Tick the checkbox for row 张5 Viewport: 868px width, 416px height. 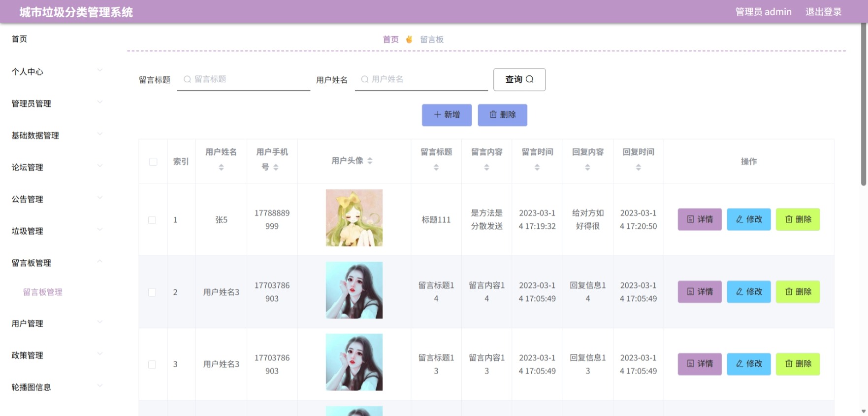coord(152,220)
